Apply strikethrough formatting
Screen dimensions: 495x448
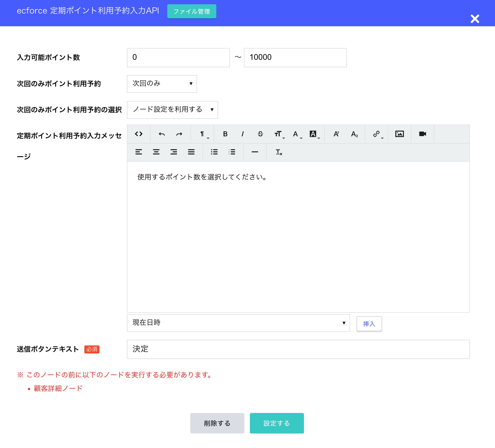point(260,134)
